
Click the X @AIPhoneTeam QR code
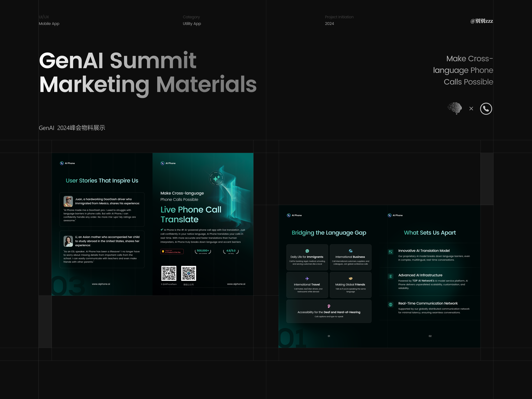[169, 273]
